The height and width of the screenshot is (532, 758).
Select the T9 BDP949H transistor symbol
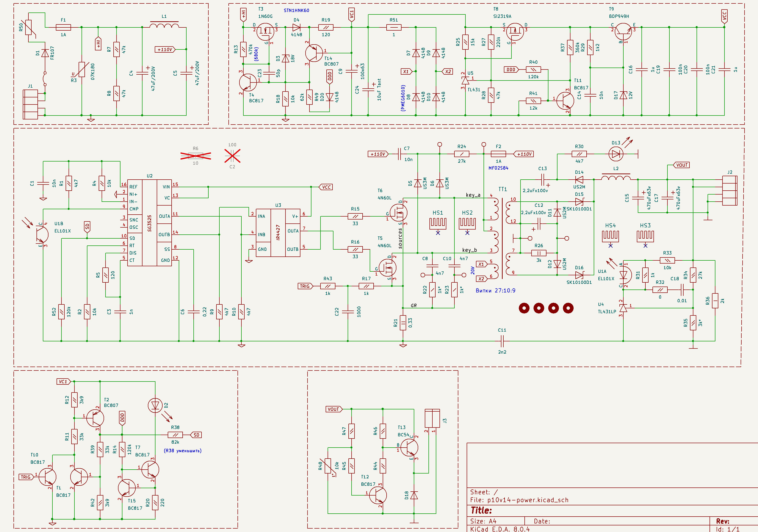(623, 31)
